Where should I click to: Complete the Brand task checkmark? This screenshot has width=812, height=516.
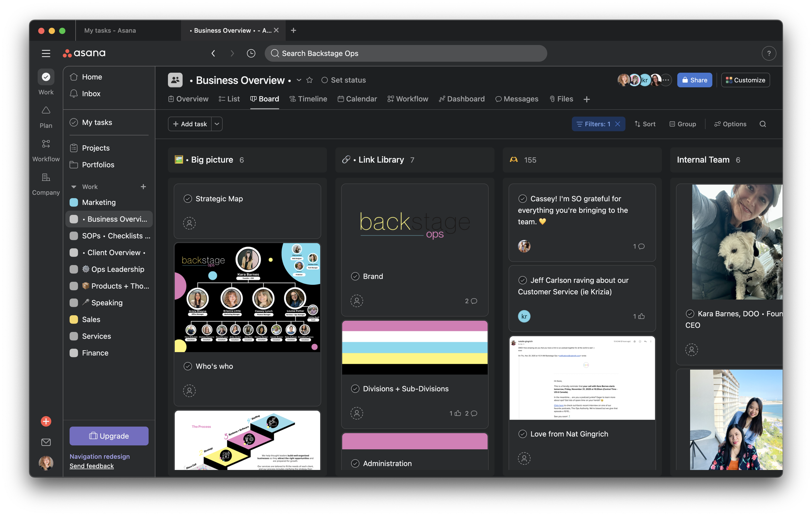(355, 276)
